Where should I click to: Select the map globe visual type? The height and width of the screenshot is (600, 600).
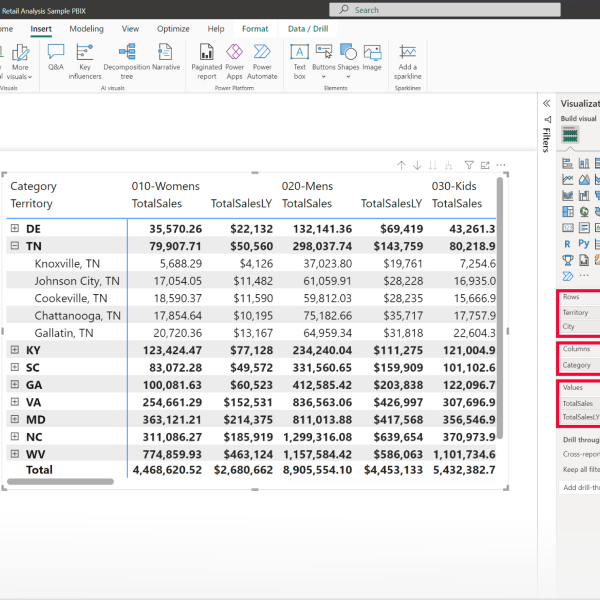click(x=584, y=212)
